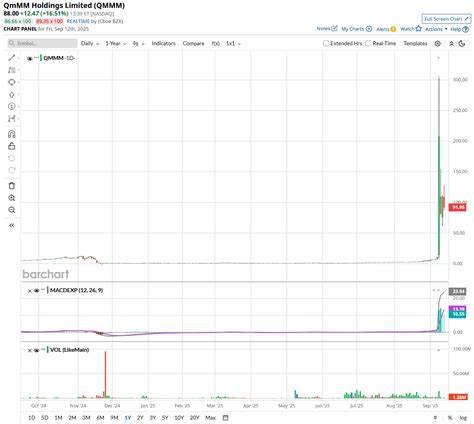Select the 1D range tab
Screen dimensions: 474x424
point(32,418)
